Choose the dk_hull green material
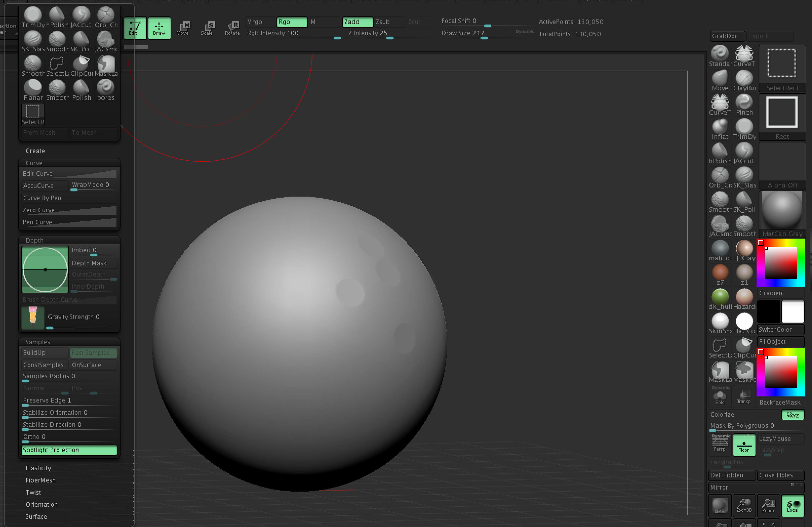 (x=720, y=299)
